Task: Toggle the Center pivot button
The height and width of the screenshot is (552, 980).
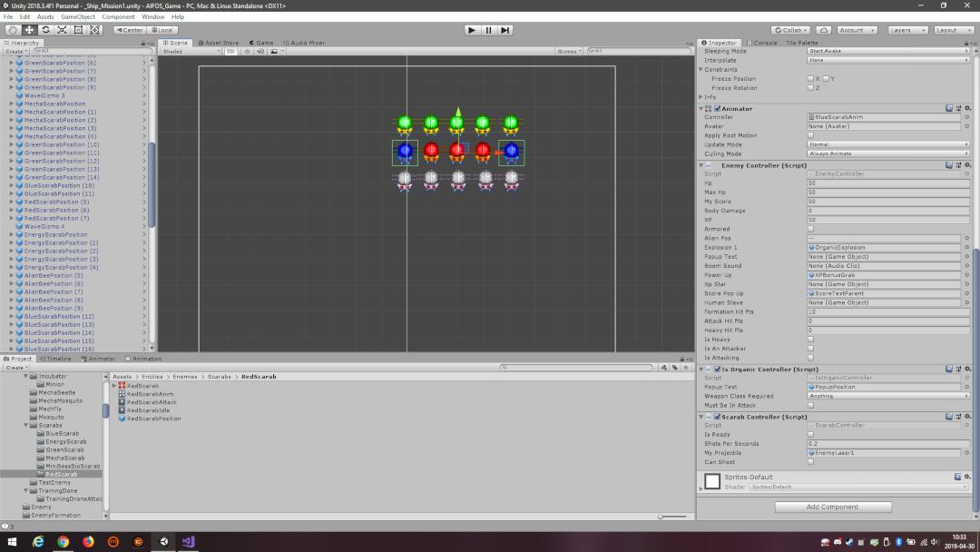Action: pyautogui.click(x=130, y=30)
